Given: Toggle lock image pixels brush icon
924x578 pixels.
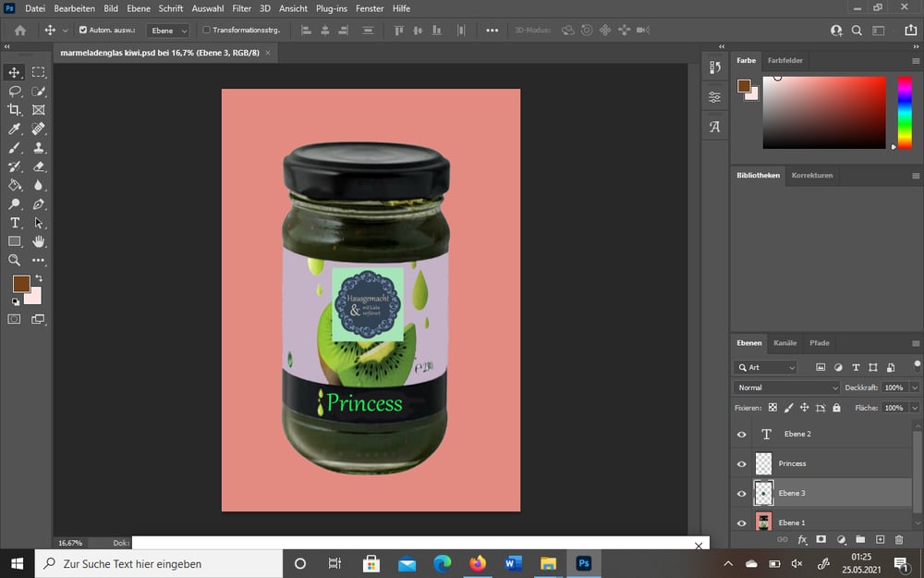Looking at the screenshot, I should [788, 408].
